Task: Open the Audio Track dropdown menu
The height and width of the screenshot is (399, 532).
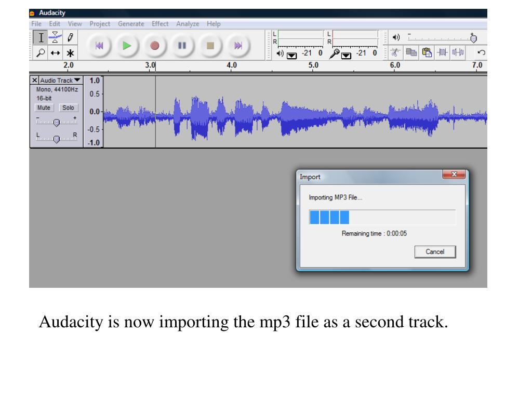Action: (x=60, y=81)
